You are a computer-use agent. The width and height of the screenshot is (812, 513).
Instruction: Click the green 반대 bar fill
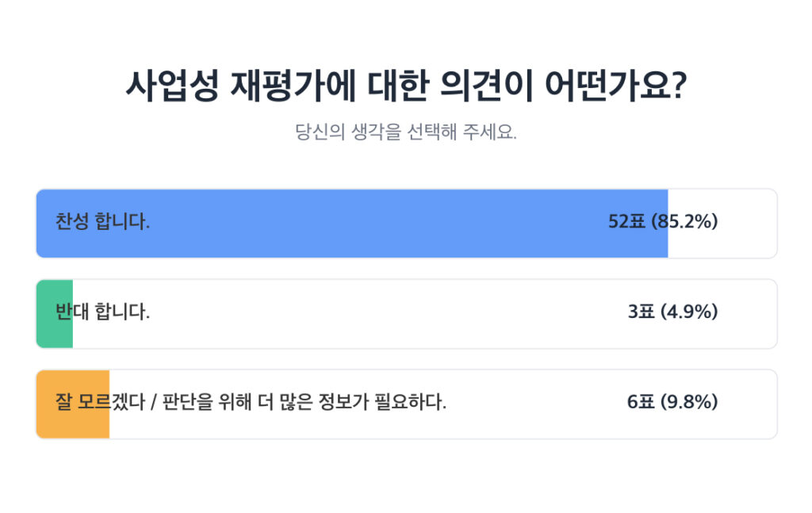click(x=54, y=333)
